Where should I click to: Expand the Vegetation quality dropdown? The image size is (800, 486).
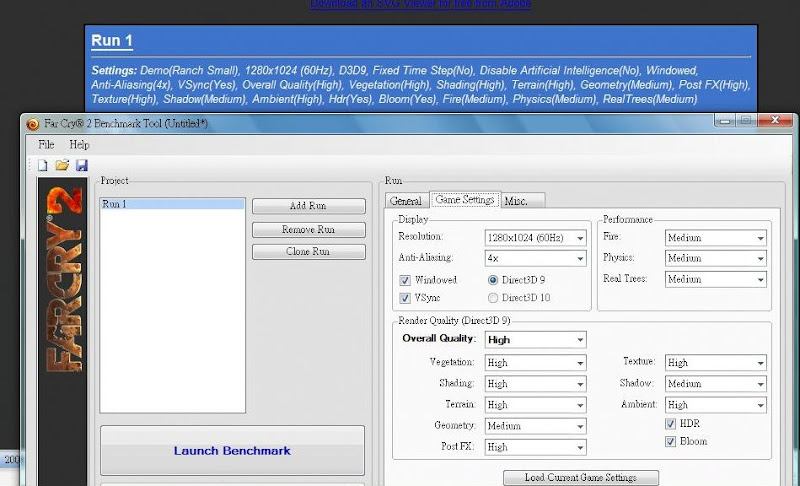click(535, 363)
